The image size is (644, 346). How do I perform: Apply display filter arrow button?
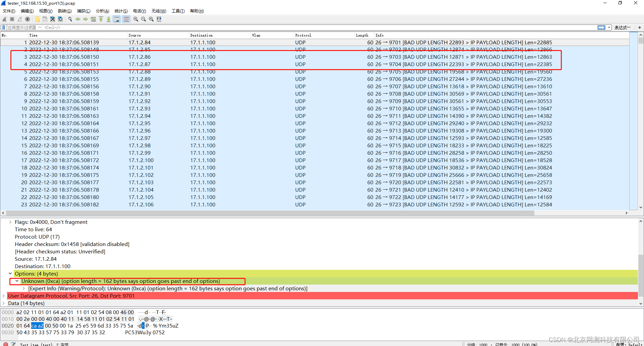click(601, 28)
